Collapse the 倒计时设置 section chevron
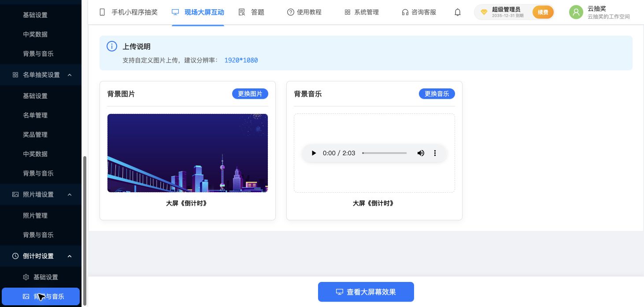 (x=70, y=256)
